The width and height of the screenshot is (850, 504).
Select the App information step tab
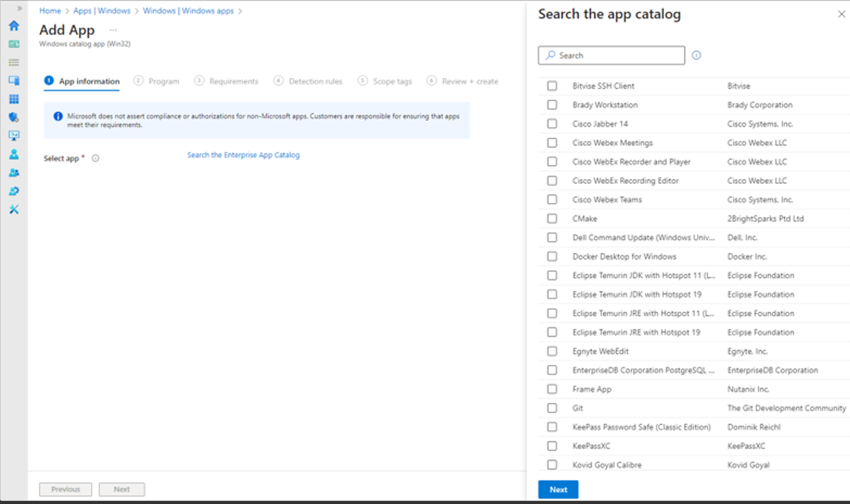pos(82,81)
